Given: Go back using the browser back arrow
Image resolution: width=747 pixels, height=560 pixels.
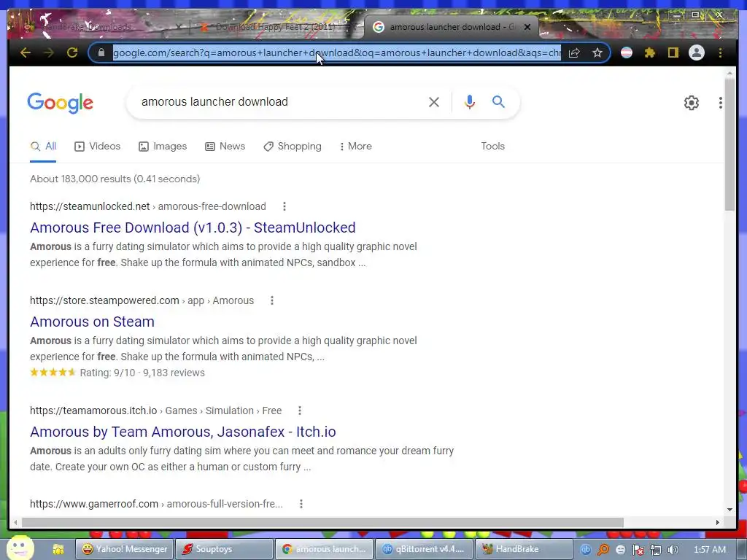Looking at the screenshot, I should pos(26,52).
